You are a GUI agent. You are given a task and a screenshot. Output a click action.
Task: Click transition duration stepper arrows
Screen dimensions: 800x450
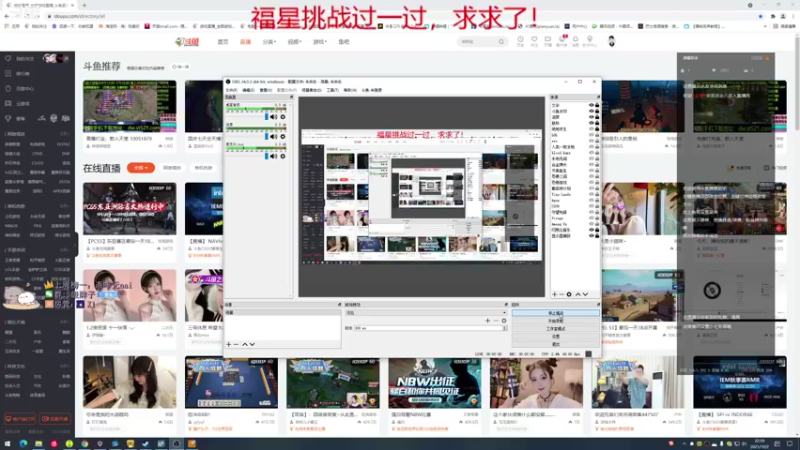pos(505,328)
